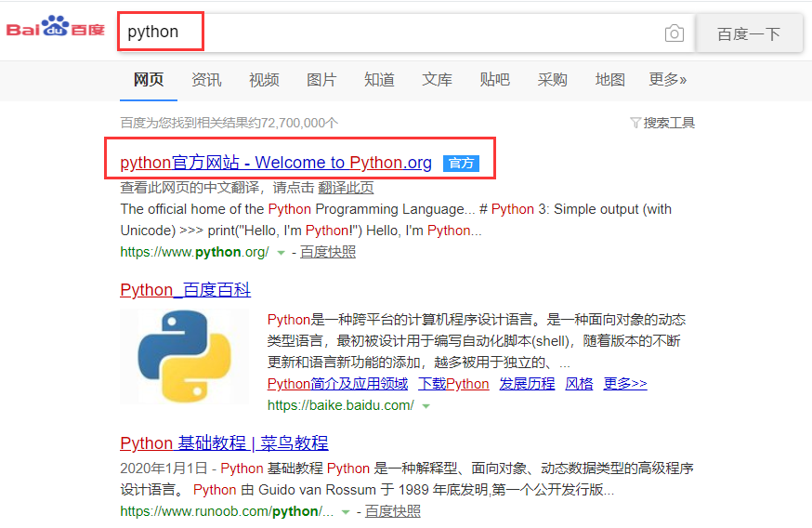Open Python_百度百科 result title
Image resolution: width=812 pixels, height=528 pixels.
(x=186, y=290)
